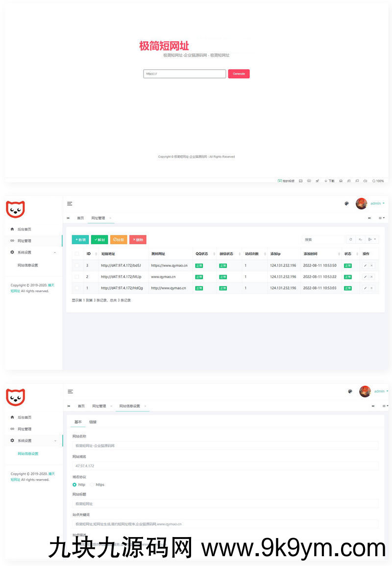This screenshot has height=566, width=392.
Task: Click the speaker icon in the browser status bar
Action: pos(365,181)
